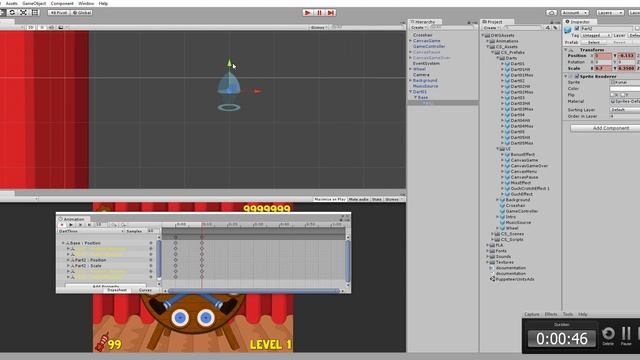Image resolution: width=640 pixels, height=360 pixels.
Task: Click the Play button in the Unity toolbar
Action: pyautogui.click(x=308, y=13)
